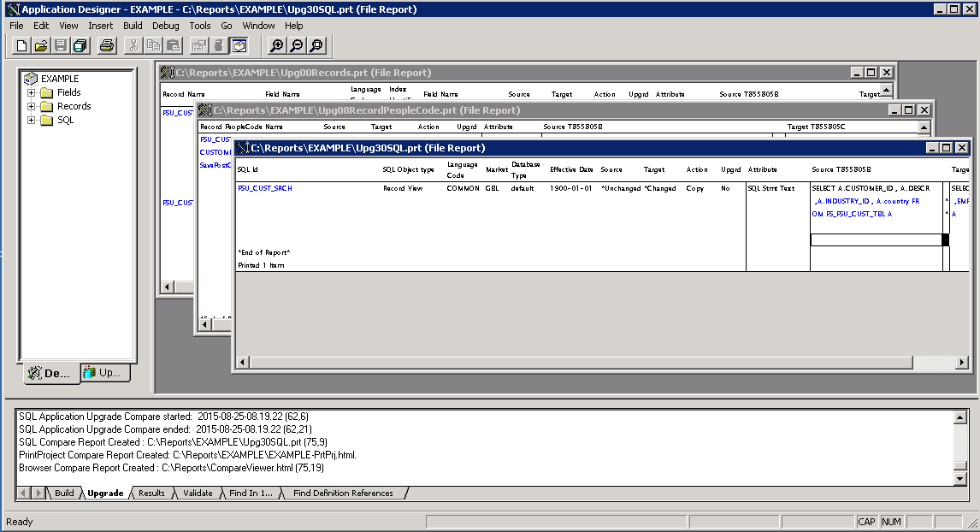Open the Tools menu
Screen dimensions: 980x532
point(200,26)
